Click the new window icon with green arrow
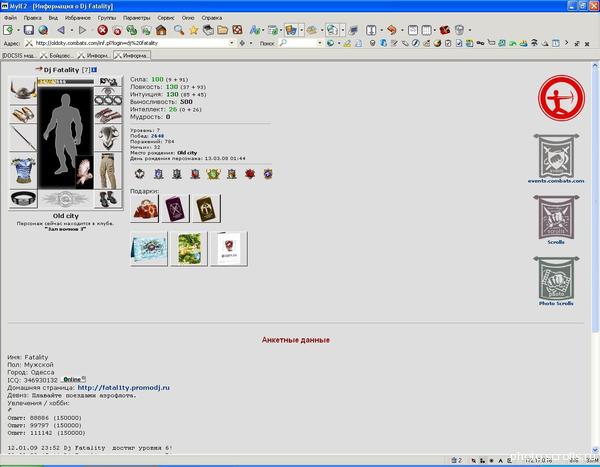The height and width of the screenshot is (467, 600). [8, 30]
